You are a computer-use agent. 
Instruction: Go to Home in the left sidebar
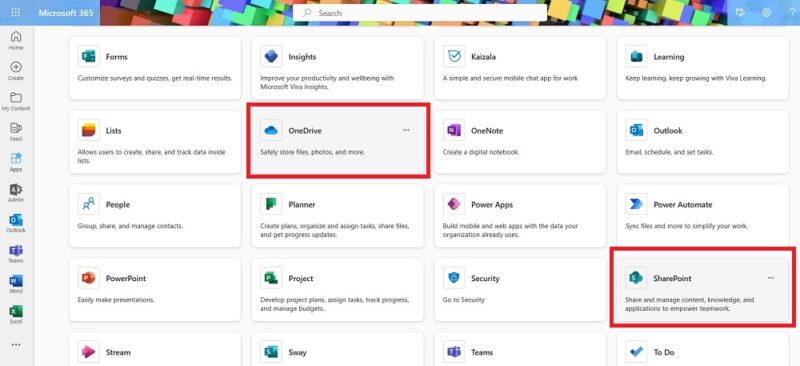tap(16, 41)
